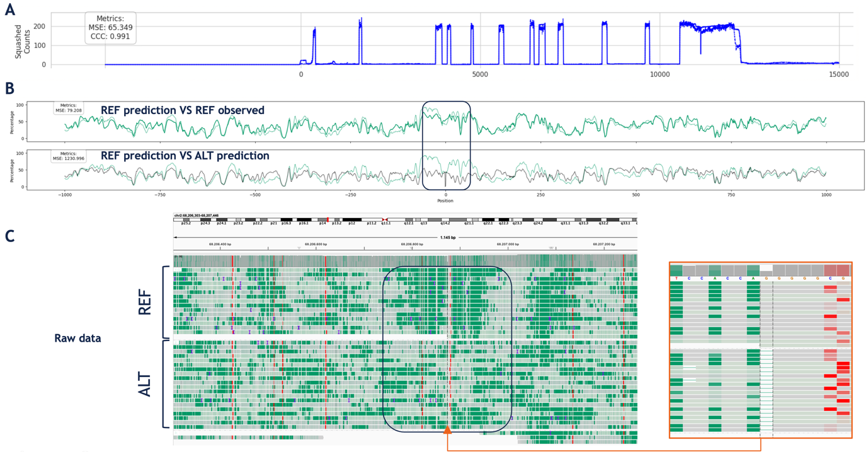Click panel B axis tick −750

160,195
